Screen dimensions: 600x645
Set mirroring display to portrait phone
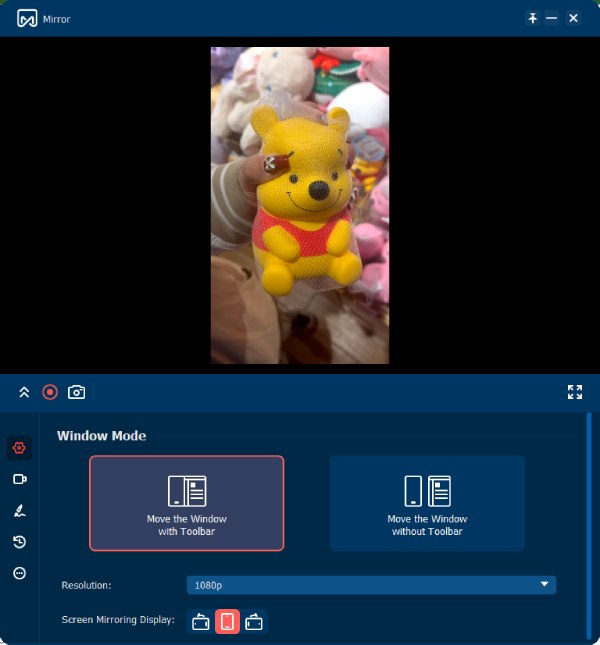click(227, 622)
